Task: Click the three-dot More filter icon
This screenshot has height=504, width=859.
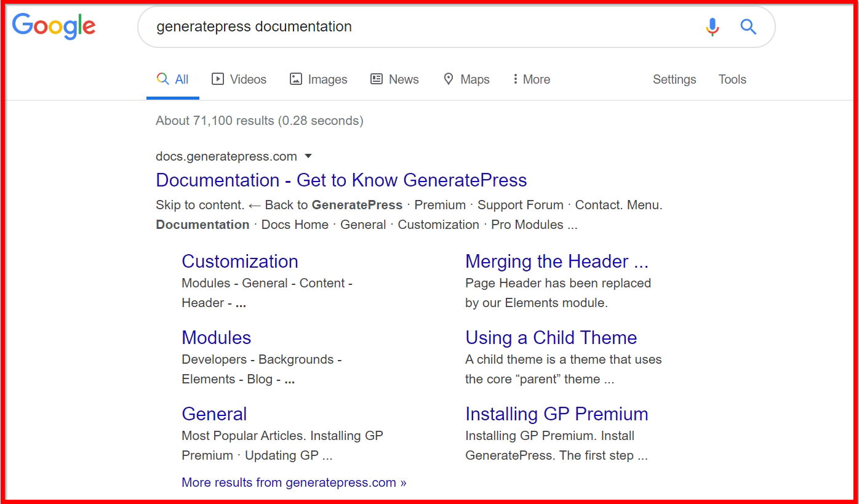Action: [x=516, y=79]
